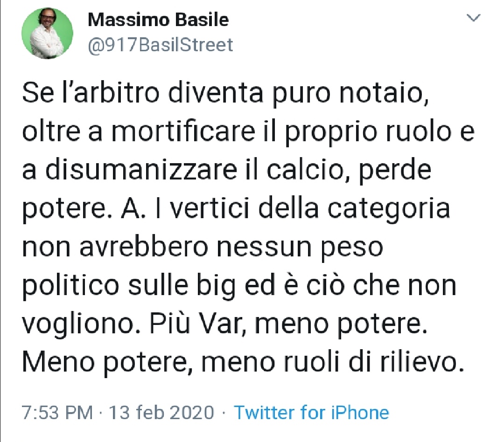Click the down-arrow in the tweet's top-right corner
This screenshot has height=442, width=504.
475,19
